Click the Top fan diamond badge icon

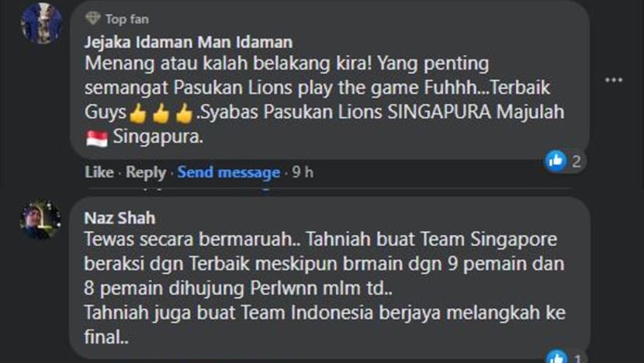pyautogui.click(x=93, y=18)
